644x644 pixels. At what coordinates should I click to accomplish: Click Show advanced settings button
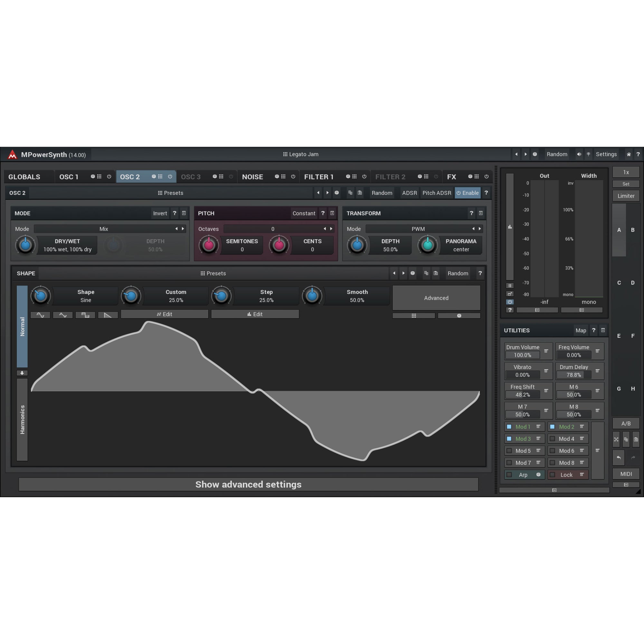click(x=248, y=484)
